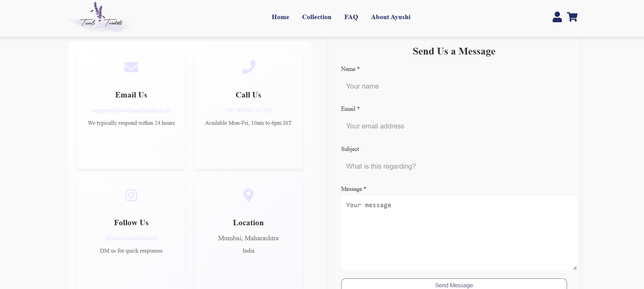Viewport: 644px width, 289px height.
Task: Navigate to the FAQ page
Action: click(x=351, y=17)
